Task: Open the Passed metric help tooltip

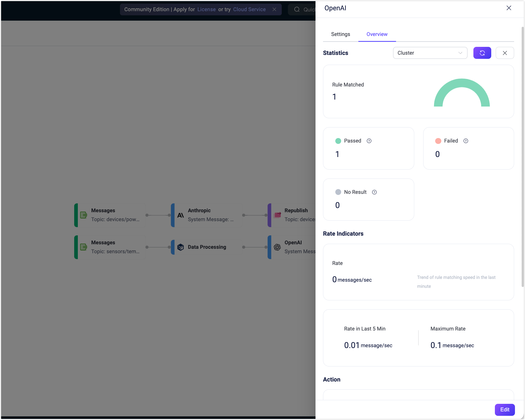Action: click(x=369, y=141)
